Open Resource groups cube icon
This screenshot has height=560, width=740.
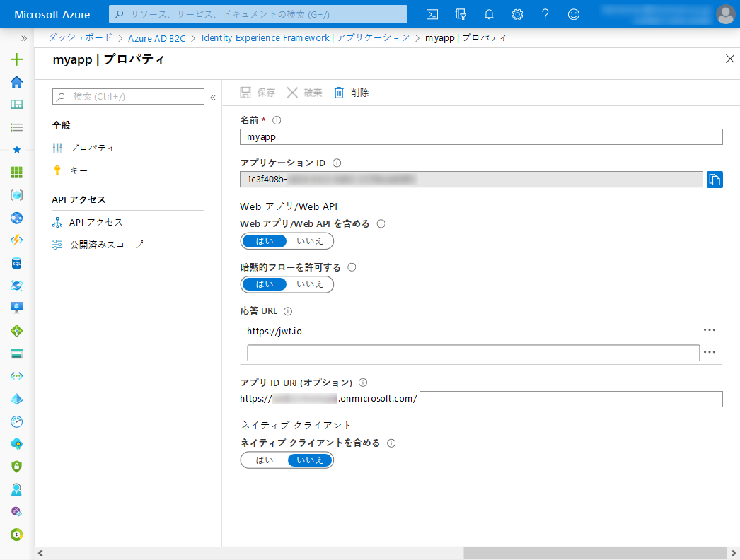click(x=16, y=195)
